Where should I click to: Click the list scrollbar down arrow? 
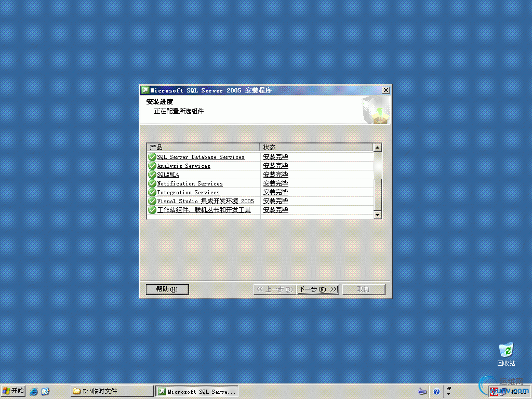(377, 215)
